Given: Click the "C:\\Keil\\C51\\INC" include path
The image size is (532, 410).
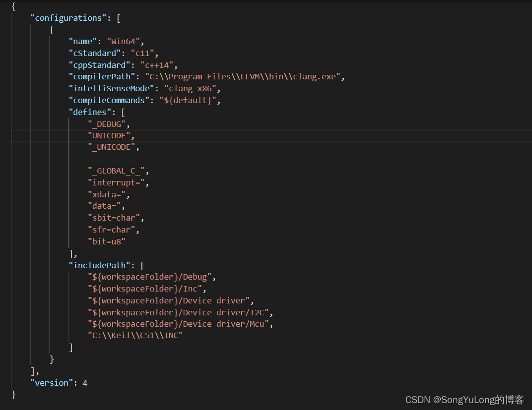Looking at the screenshot, I should click(135, 335).
